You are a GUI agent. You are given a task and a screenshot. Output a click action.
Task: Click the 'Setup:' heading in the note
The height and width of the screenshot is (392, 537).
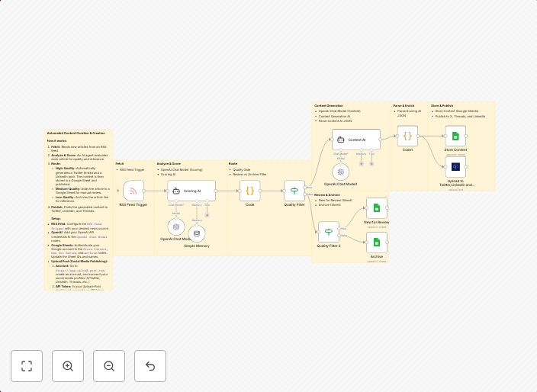(x=56, y=218)
